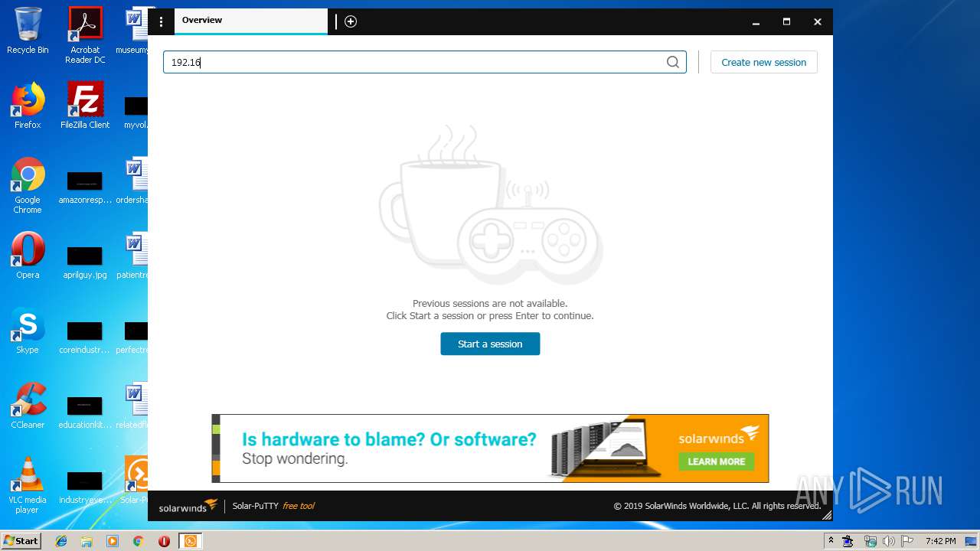Viewport: 980px width, 551px height.
Task: Click Create new session button
Action: point(763,62)
